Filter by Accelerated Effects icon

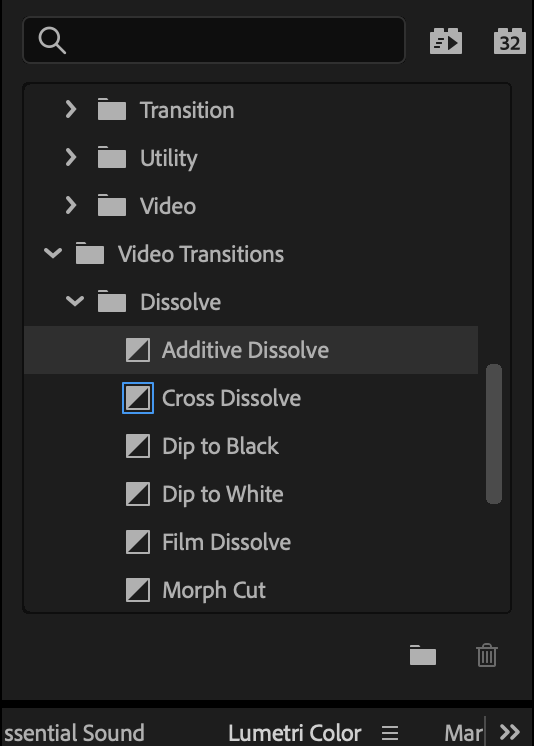pyautogui.click(x=446, y=41)
